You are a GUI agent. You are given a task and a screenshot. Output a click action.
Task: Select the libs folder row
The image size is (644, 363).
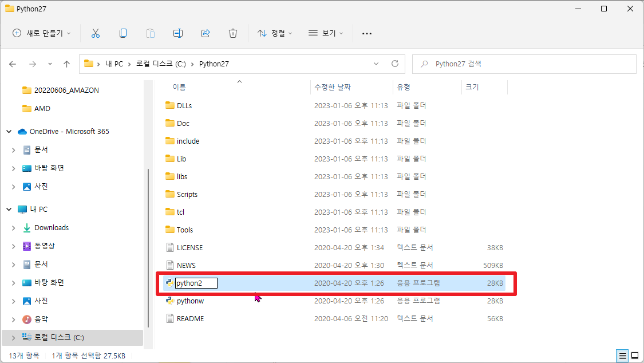334,176
